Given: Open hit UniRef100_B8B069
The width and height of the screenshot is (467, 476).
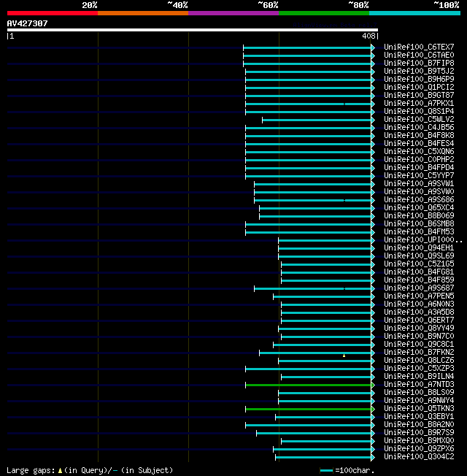Looking at the screenshot, I should point(419,216).
